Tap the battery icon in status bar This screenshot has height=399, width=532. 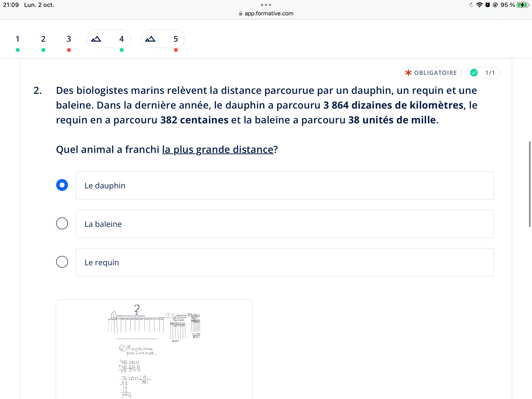point(522,5)
